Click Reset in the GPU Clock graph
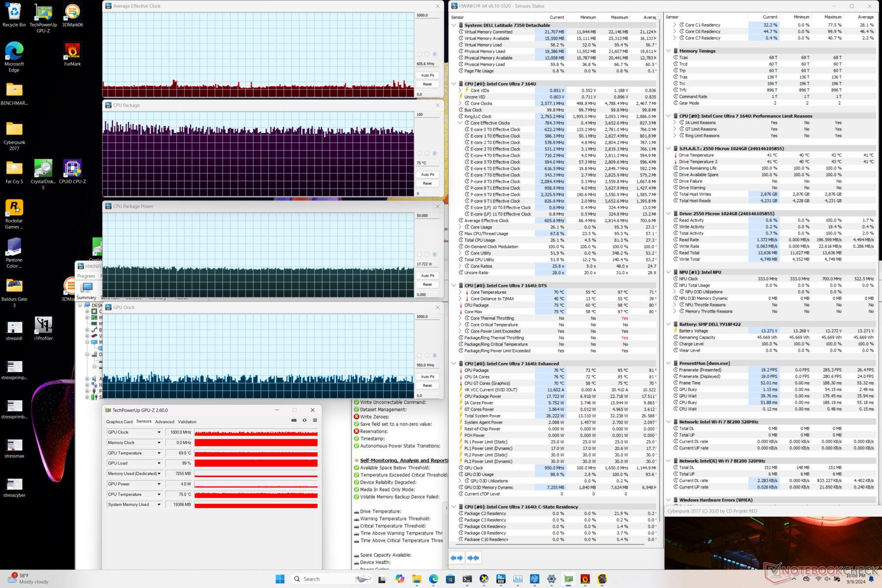The width and height of the screenshot is (882, 588). click(x=427, y=386)
